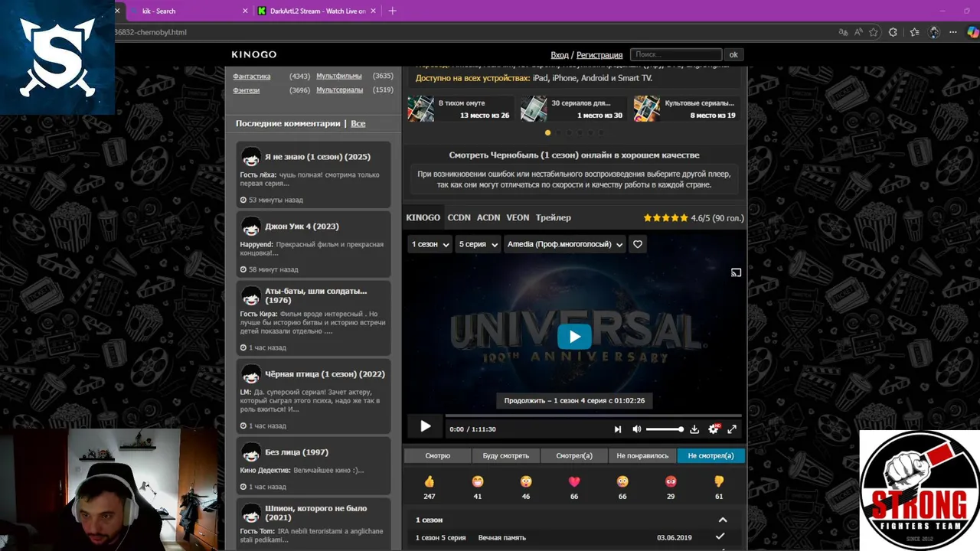Select the Не смотрел(а) status
The image size is (980, 551).
(710, 455)
